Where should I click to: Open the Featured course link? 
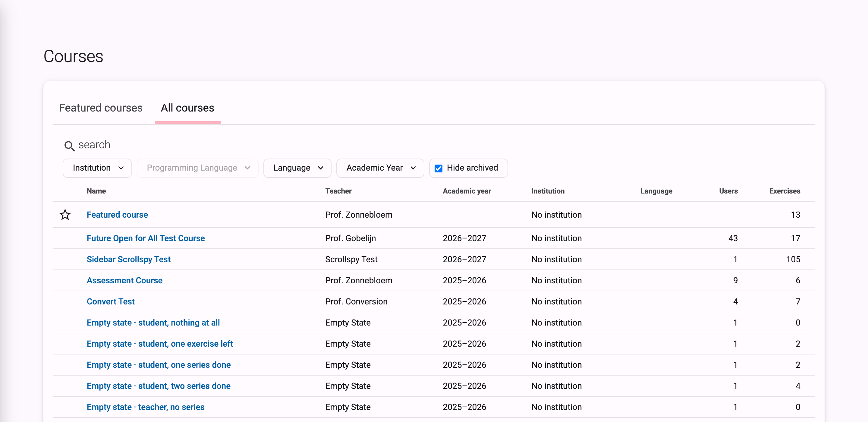[117, 215]
